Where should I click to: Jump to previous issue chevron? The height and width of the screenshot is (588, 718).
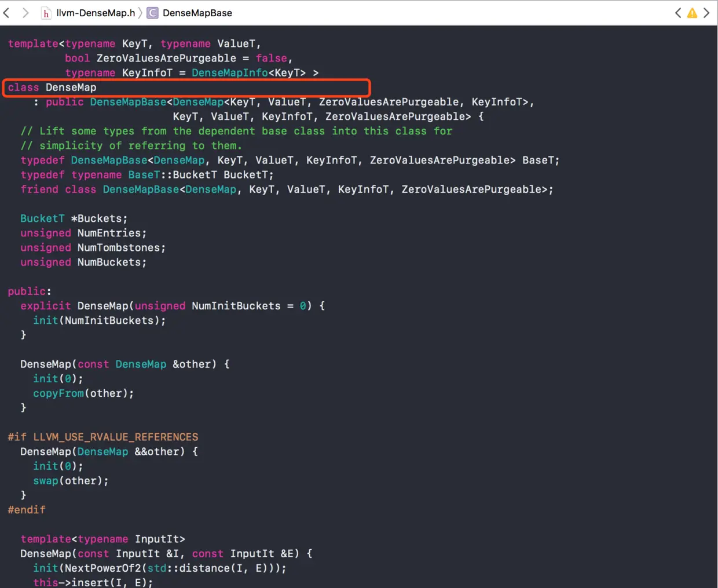678,13
